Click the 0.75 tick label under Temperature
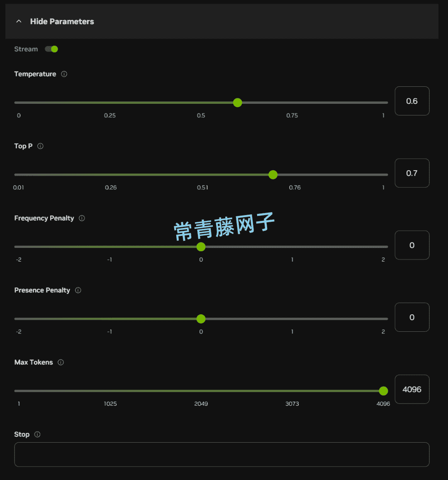The height and width of the screenshot is (480, 448). (292, 115)
